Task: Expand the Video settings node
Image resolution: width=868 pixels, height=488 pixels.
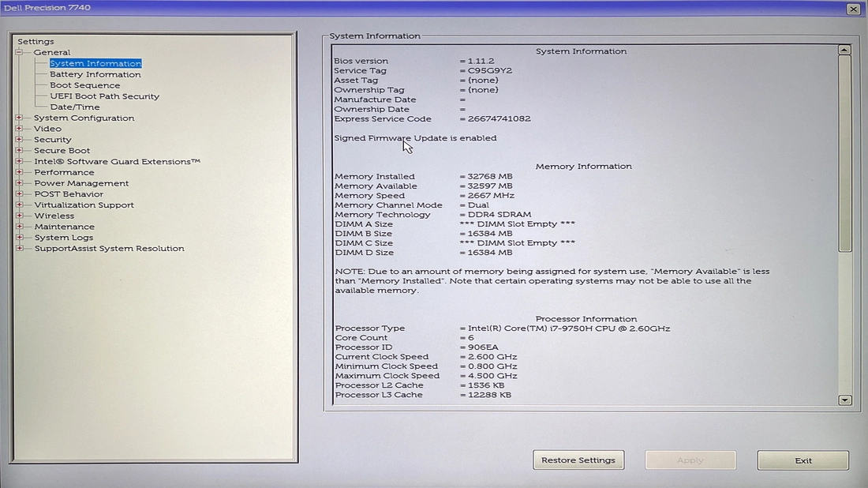Action: tap(18, 129)
